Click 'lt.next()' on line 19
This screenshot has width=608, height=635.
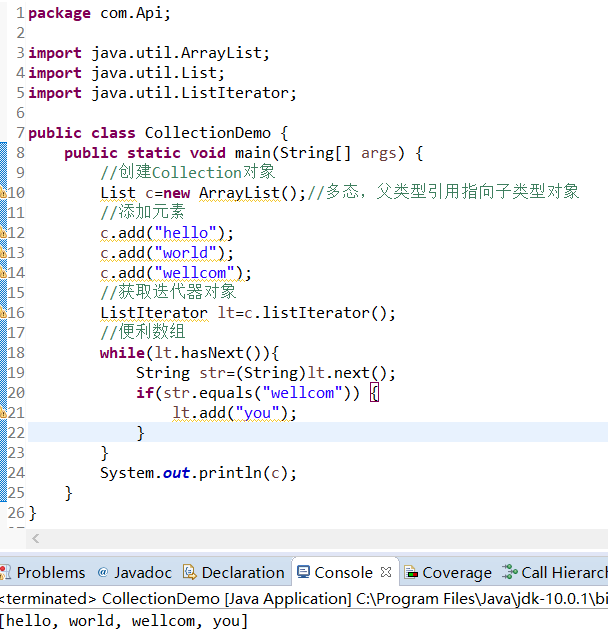(x=348, y=373)
